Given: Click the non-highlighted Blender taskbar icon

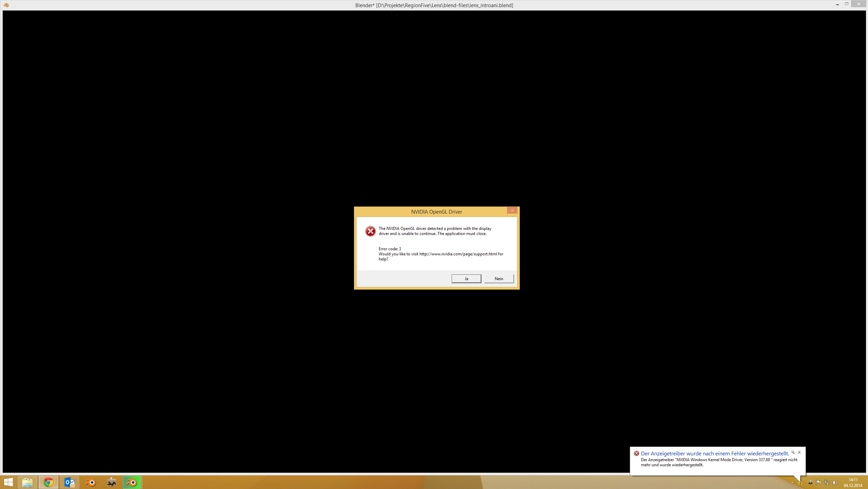Looking at the screenshot, I should click(91, 482).
